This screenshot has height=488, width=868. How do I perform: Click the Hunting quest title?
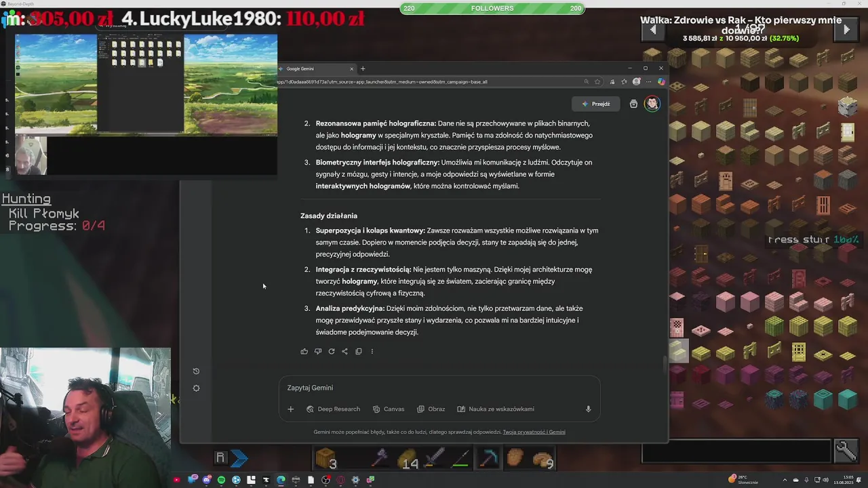(26, 199)
